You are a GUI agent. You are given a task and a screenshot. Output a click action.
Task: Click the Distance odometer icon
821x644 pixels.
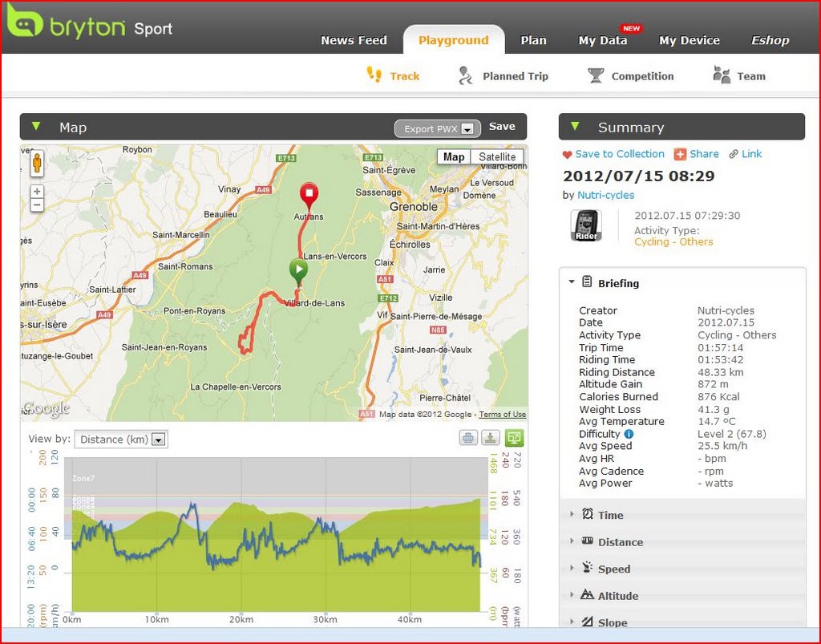click(588, 541)
